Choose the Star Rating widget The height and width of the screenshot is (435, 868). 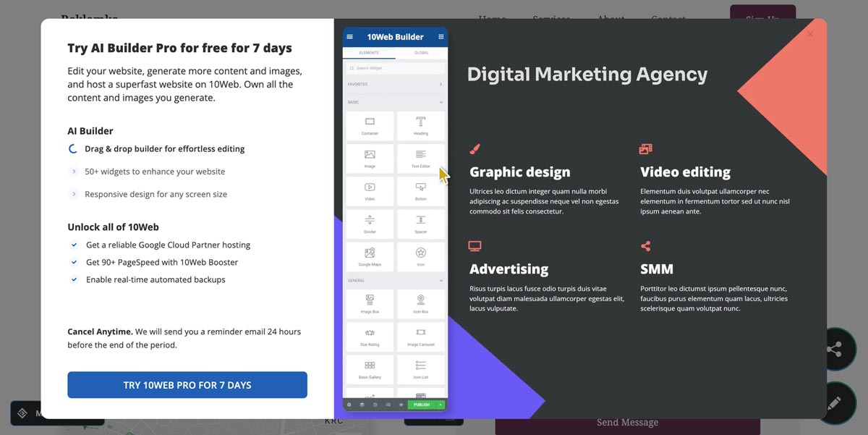pos(370,336)
